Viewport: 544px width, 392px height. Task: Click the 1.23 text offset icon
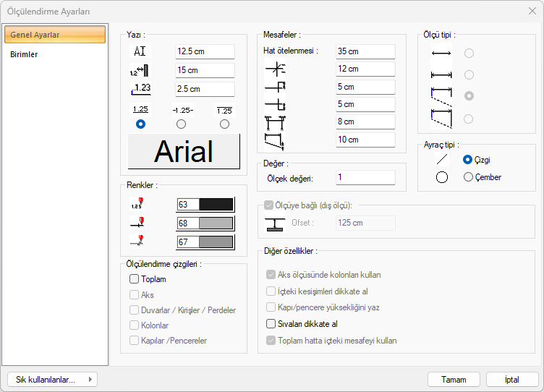pos(140,89)
